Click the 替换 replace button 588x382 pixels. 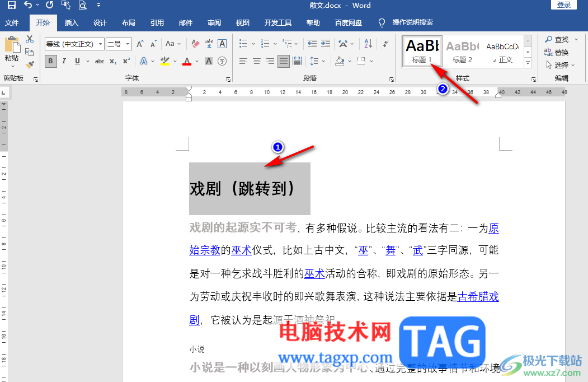[557, 52]
